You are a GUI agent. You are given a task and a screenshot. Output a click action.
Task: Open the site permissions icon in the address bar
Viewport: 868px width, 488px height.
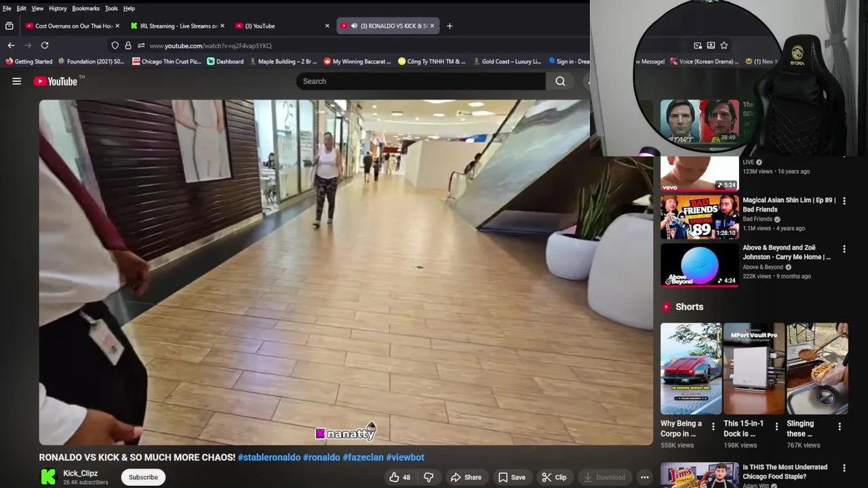[x=140, y=45]
